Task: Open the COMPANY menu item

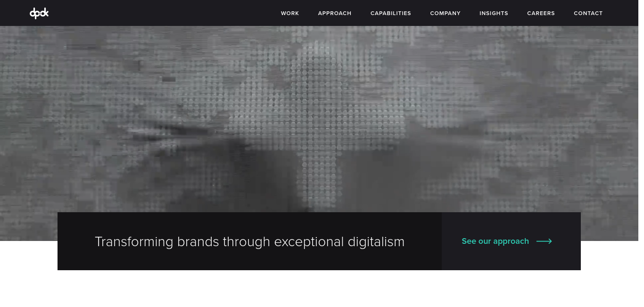Action: [x=445, y=13]
